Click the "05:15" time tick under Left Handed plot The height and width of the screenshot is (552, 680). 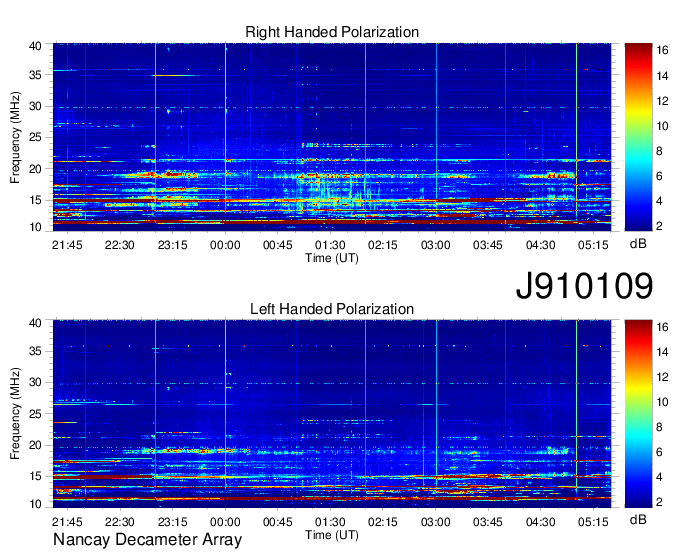pos(593,522)
